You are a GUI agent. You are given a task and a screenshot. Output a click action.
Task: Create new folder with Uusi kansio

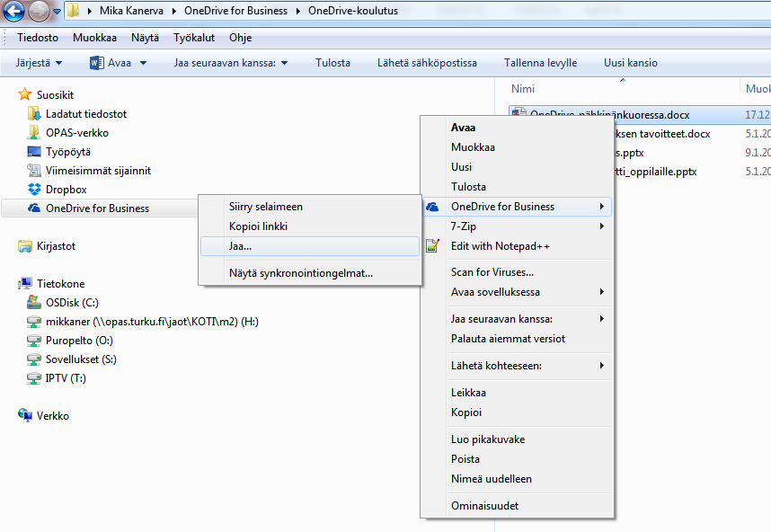tap(631, 63)
